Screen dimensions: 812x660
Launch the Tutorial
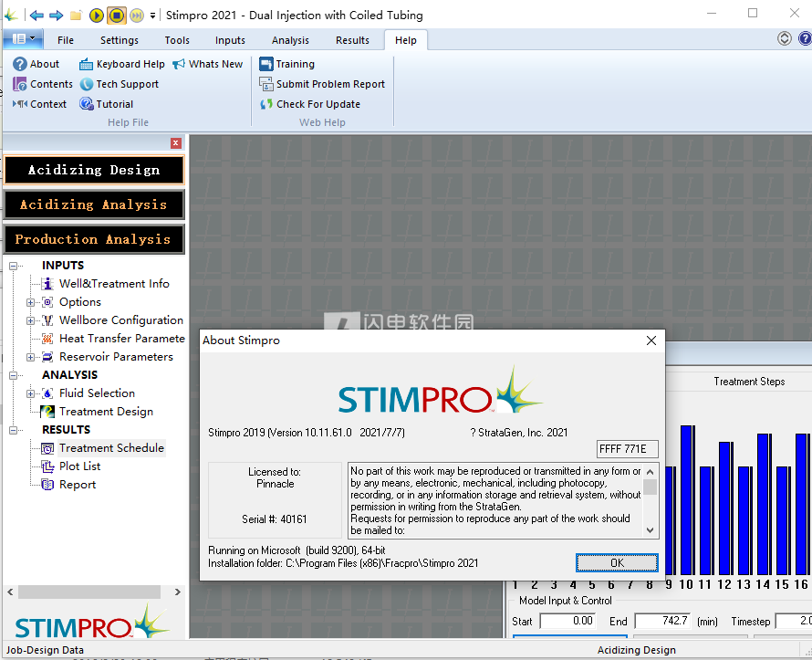[106, 104]
